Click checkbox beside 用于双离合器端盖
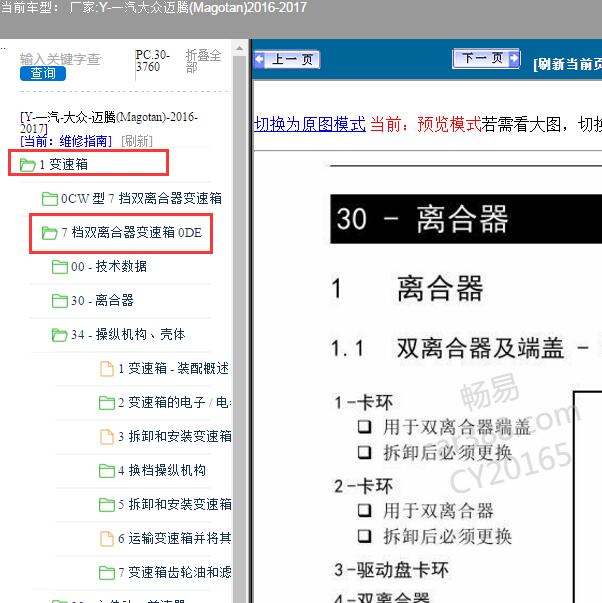Image resolution: width=602 pixels, height=603 pixels. (x=364, y=426)
